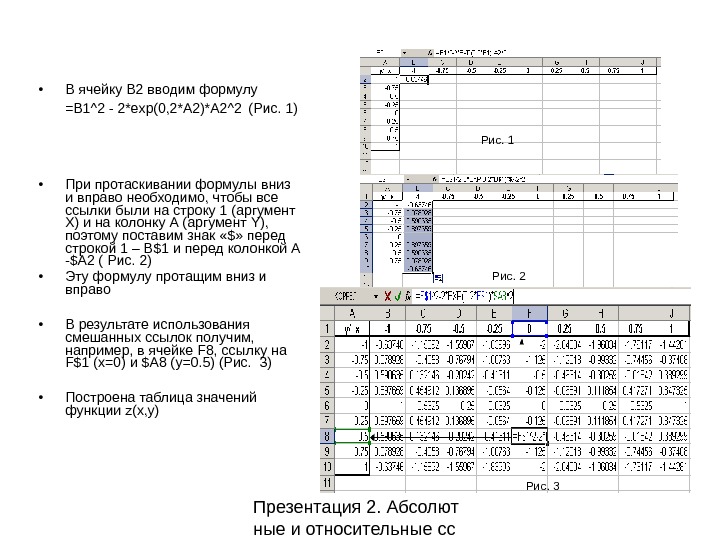Open the function wizard fx icon in Рис. 3
The width and height of the screenshot is (720, 540).
(408, 296)
